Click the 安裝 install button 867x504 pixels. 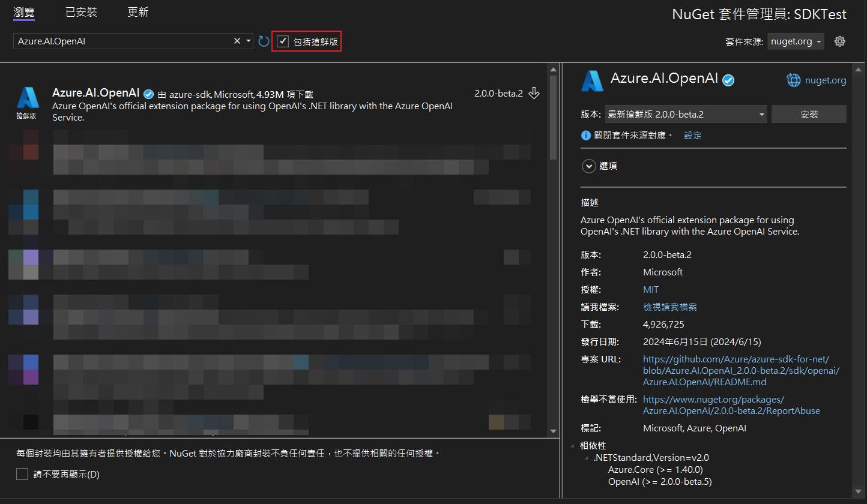tap(809, 114)
